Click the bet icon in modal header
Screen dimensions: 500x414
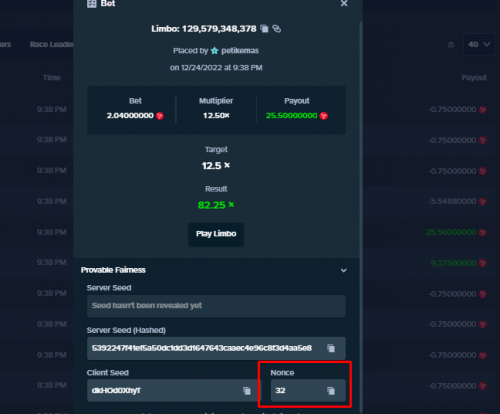(92, 3)
